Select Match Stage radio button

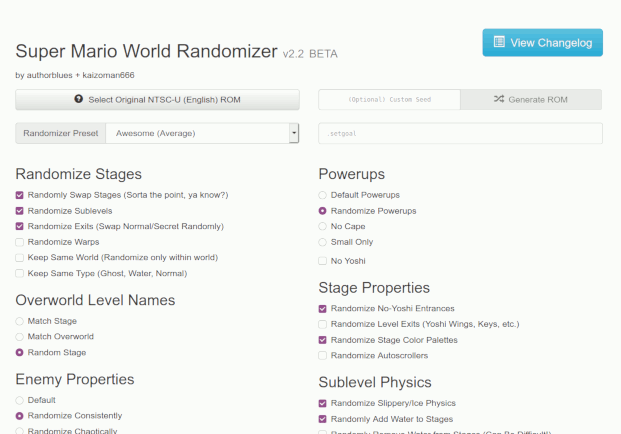(20, 321)
